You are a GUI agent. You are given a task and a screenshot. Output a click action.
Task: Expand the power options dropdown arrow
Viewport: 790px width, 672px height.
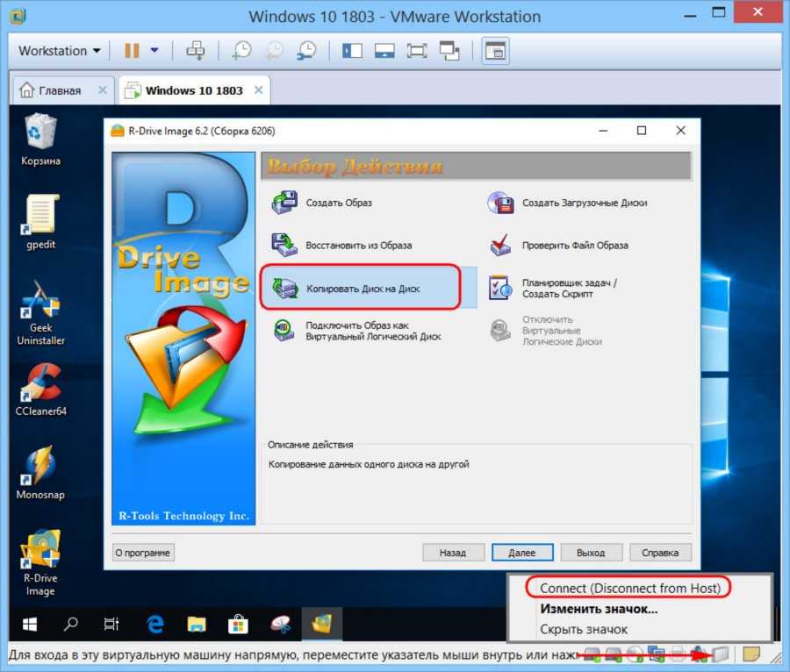[154, 51]
